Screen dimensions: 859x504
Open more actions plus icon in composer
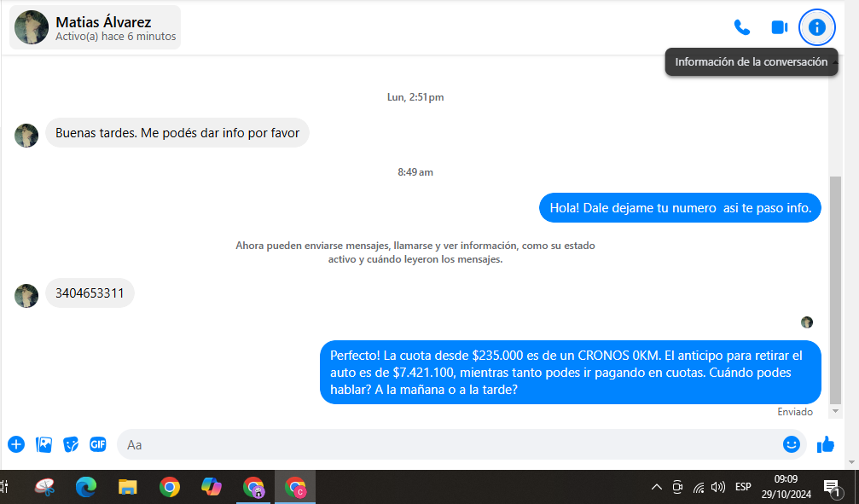[16, 444]
